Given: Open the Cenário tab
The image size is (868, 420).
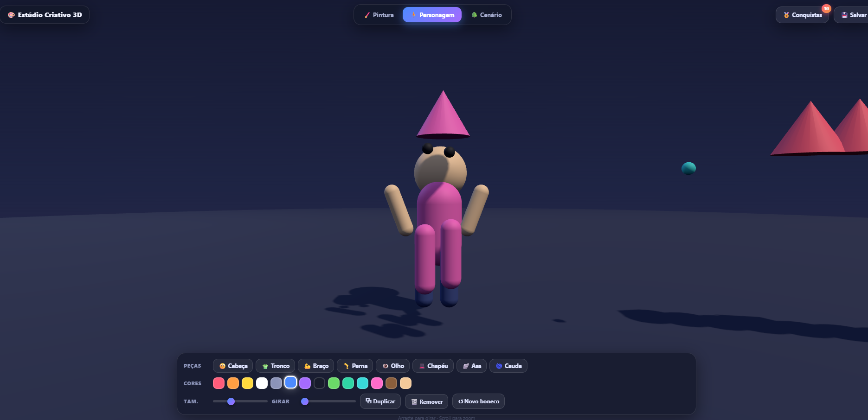Looking at the screenshot, I should tap(486, 15).
